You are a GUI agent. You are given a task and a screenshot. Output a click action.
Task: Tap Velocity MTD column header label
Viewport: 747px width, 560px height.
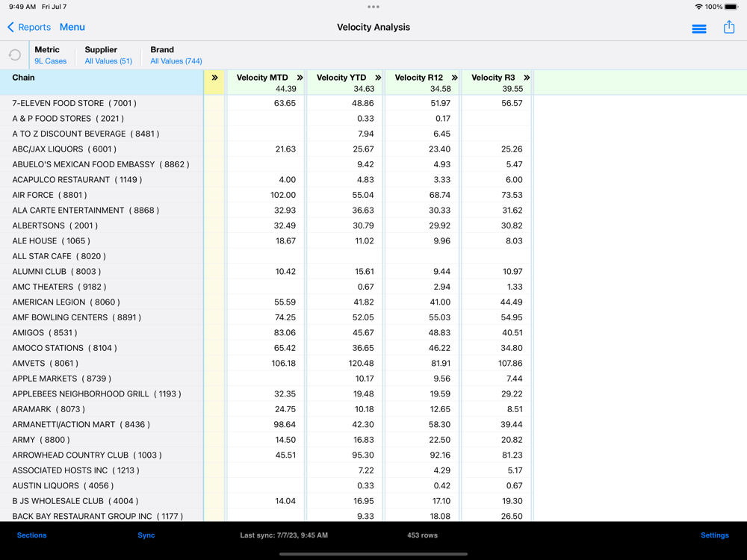262,78
